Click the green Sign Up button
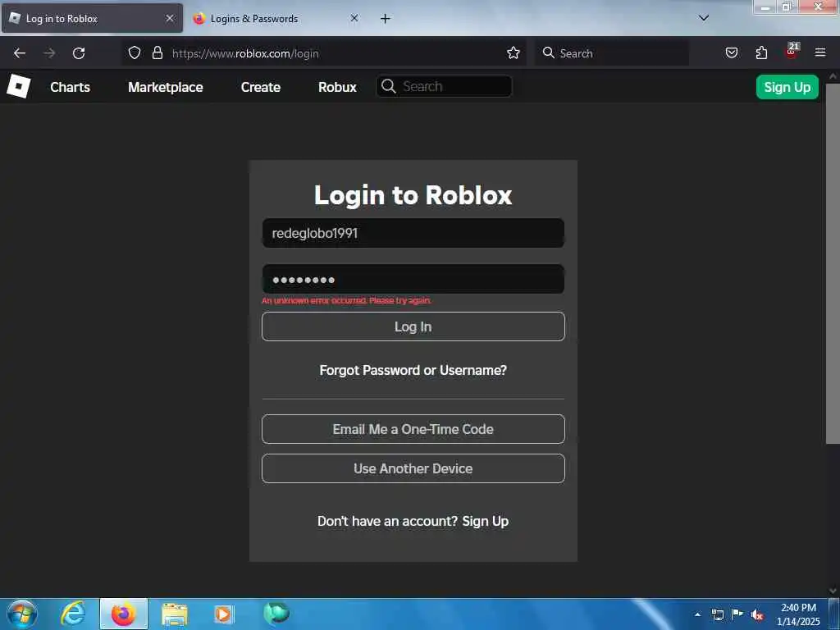 (x=787, y=87)
